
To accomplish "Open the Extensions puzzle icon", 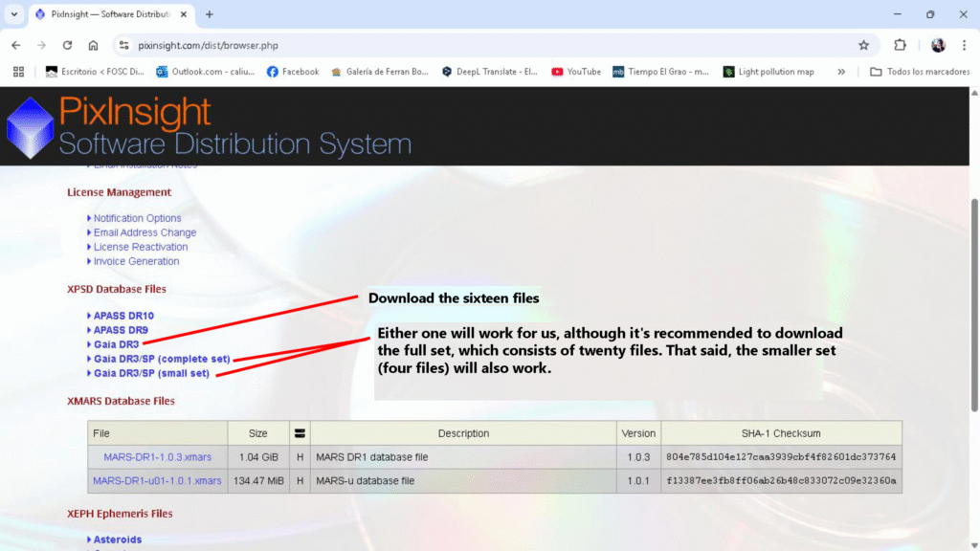I will point(900,45).
